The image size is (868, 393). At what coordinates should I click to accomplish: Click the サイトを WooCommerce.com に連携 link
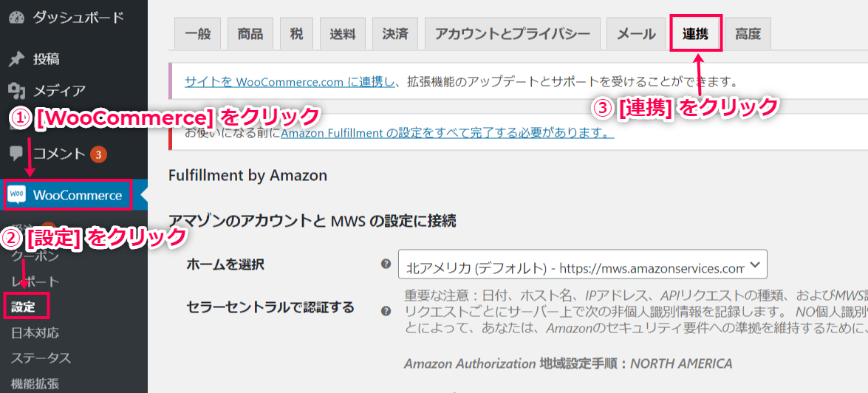(290, 81)
